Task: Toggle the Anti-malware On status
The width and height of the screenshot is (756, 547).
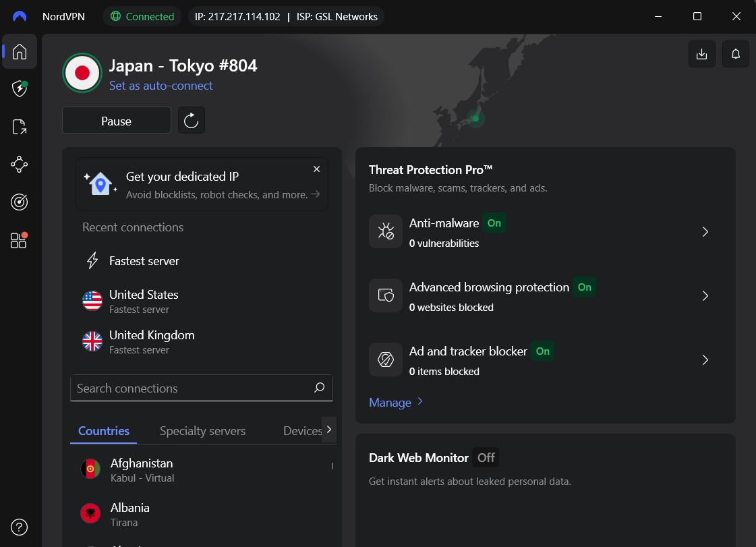Action: click(494, 223)
